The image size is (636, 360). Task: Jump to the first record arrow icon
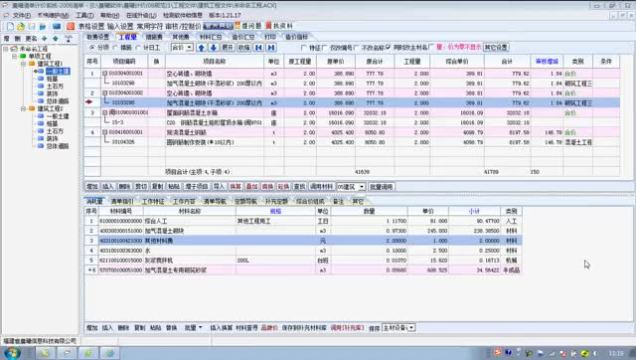click(258, 47)
